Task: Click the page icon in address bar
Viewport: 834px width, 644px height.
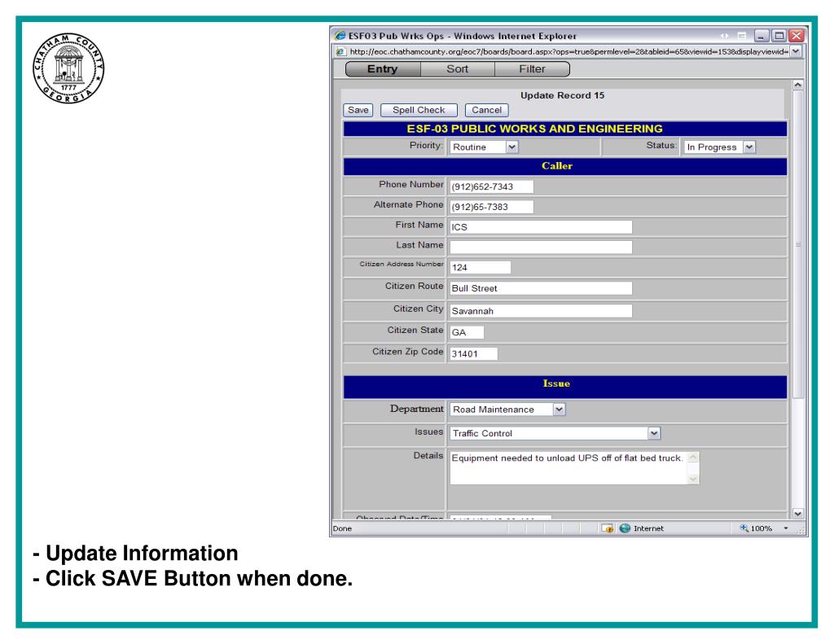Action: point(340,51)
